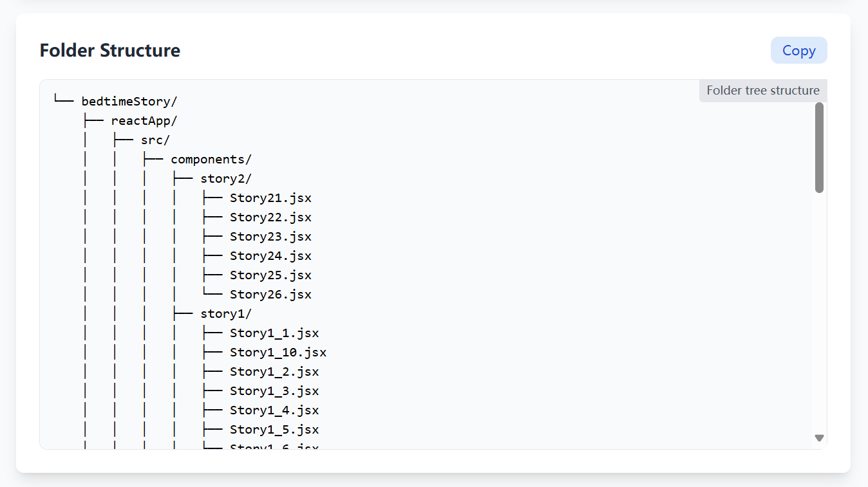Click the vertical scrollbar thumb

point(819,147)
